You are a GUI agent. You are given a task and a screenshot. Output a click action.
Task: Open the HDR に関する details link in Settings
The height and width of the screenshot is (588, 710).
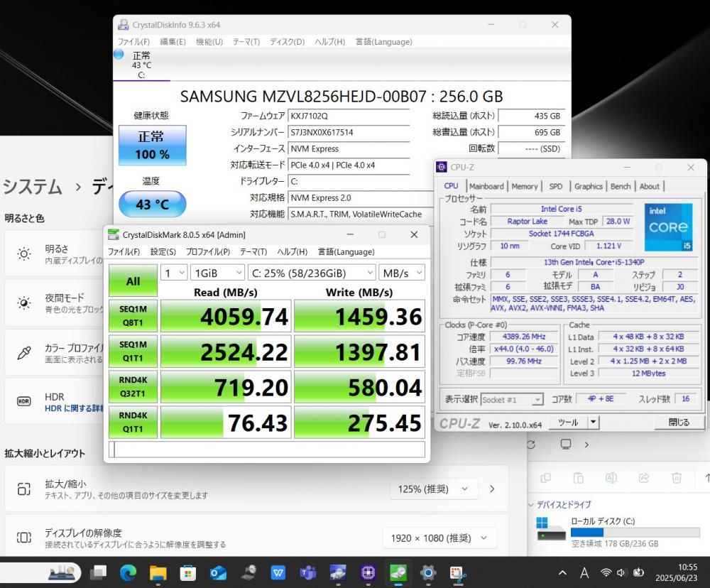point(74,408)
